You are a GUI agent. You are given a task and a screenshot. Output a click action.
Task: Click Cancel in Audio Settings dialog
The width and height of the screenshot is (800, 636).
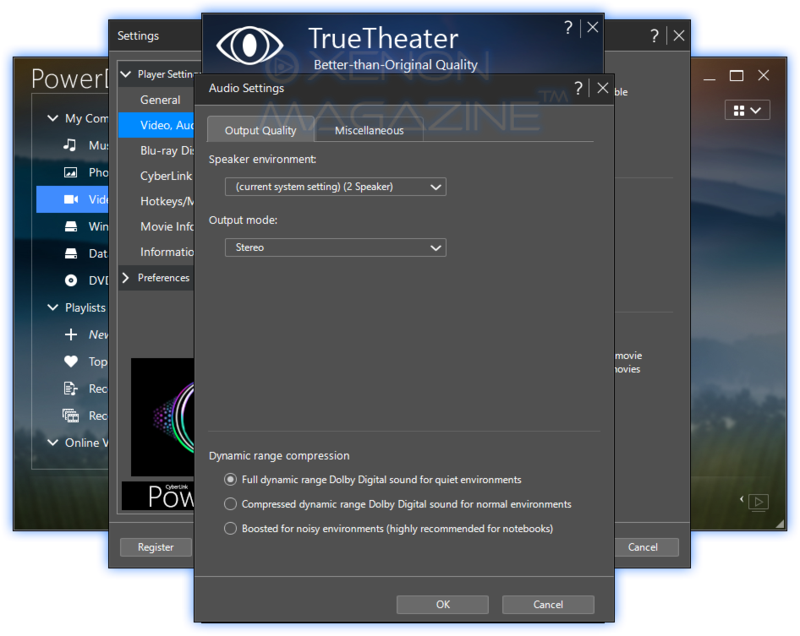548,605
